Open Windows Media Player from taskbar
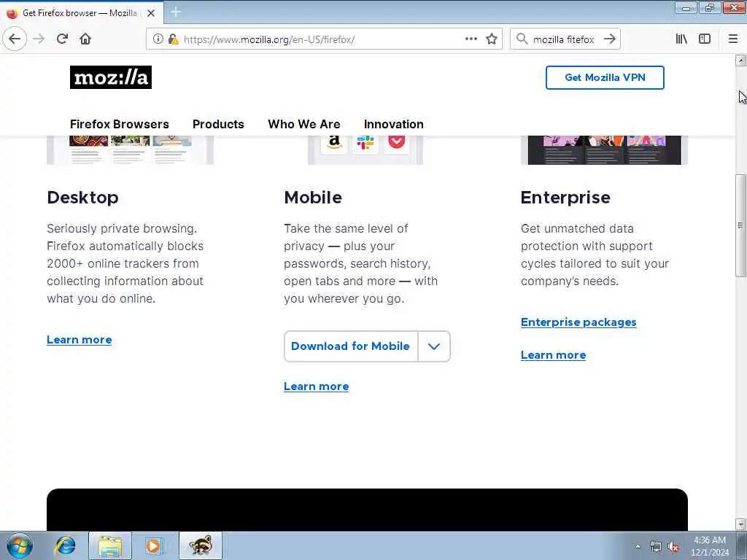Screen dimensions: 747x560 coord(155,545)
